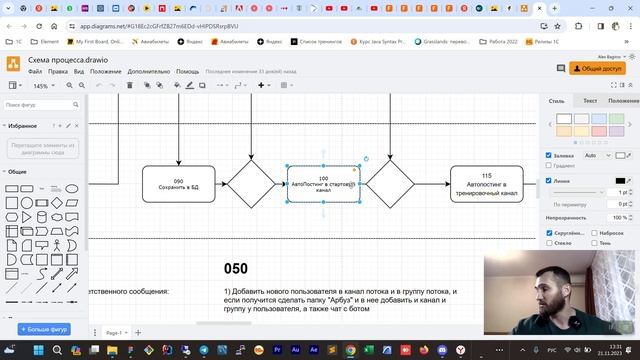Toggle the Заливка fill checkbox
The image size is (640, 360).
549,155
